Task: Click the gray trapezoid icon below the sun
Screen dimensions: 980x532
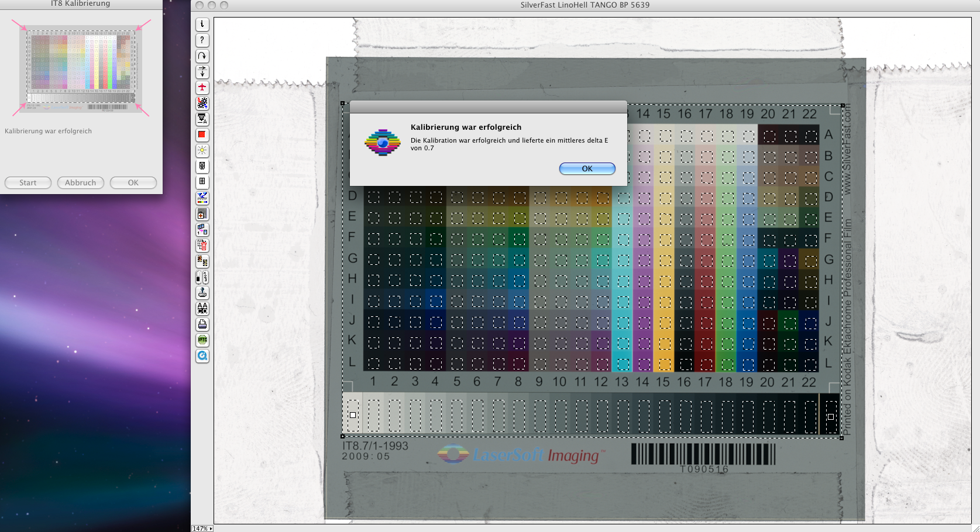Action: coord(202,166)
